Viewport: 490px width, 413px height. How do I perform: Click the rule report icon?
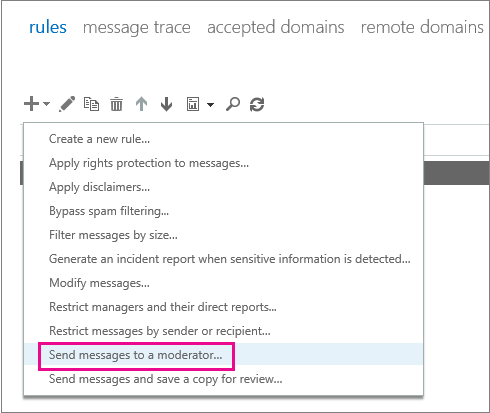pos(193,104)
